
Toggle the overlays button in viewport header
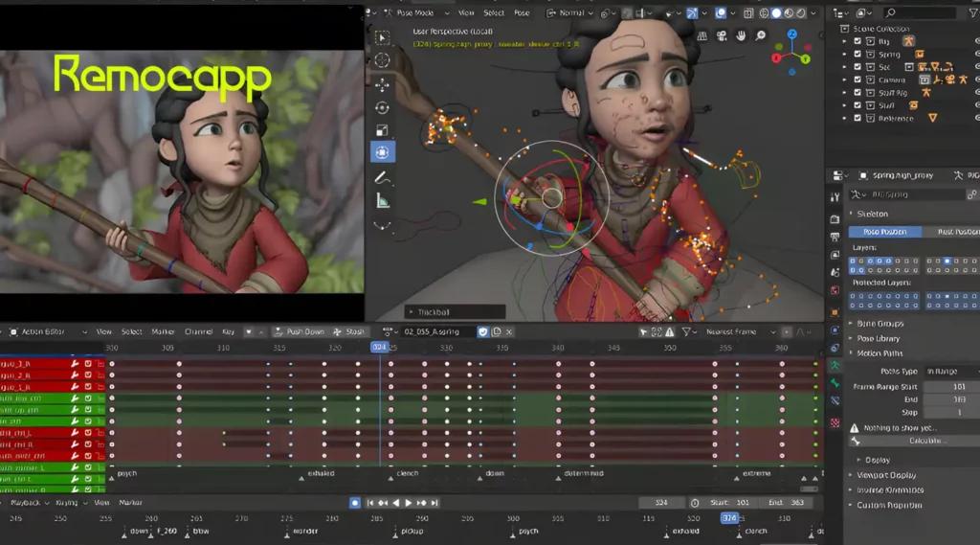click(721, 12)
